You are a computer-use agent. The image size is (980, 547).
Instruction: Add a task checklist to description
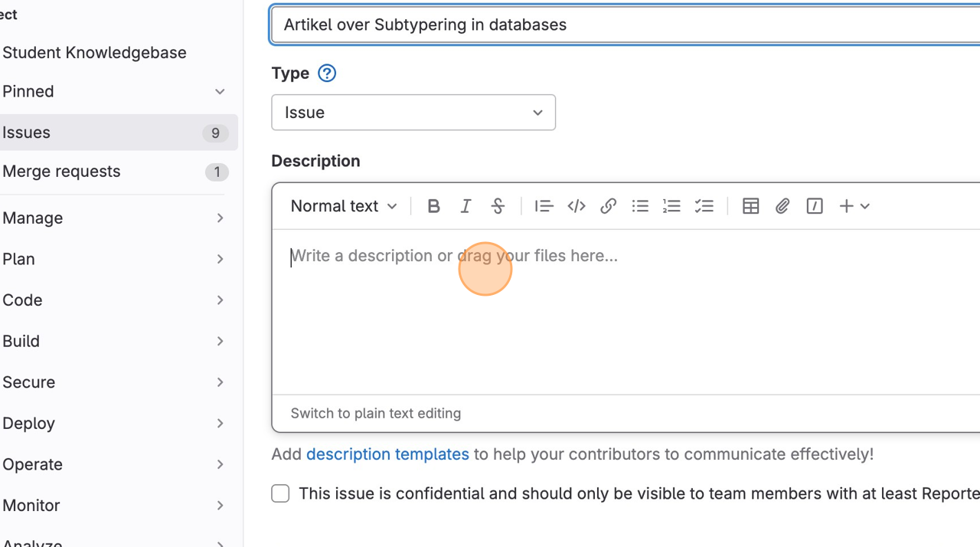(x=704, y=206)
